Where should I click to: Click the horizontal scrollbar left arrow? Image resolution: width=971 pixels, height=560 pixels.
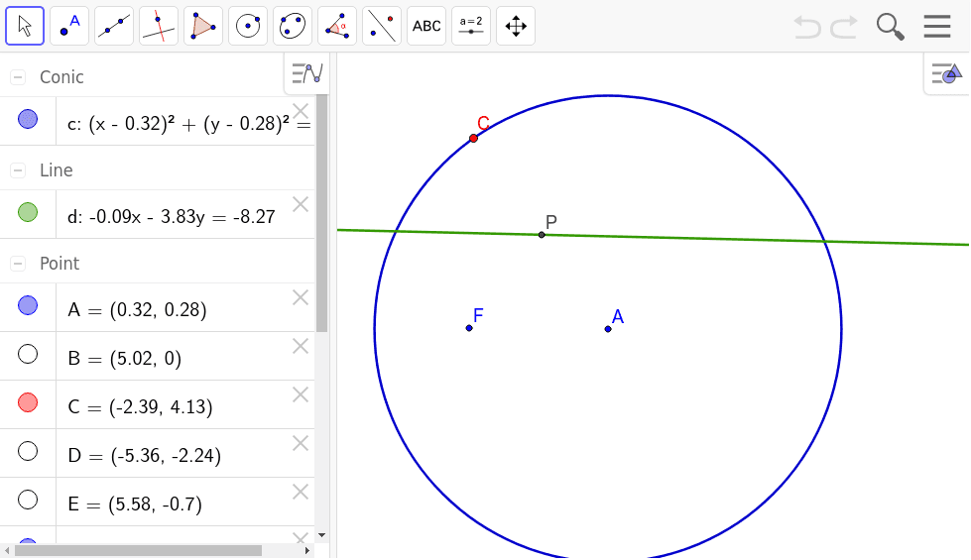(7, 550)
